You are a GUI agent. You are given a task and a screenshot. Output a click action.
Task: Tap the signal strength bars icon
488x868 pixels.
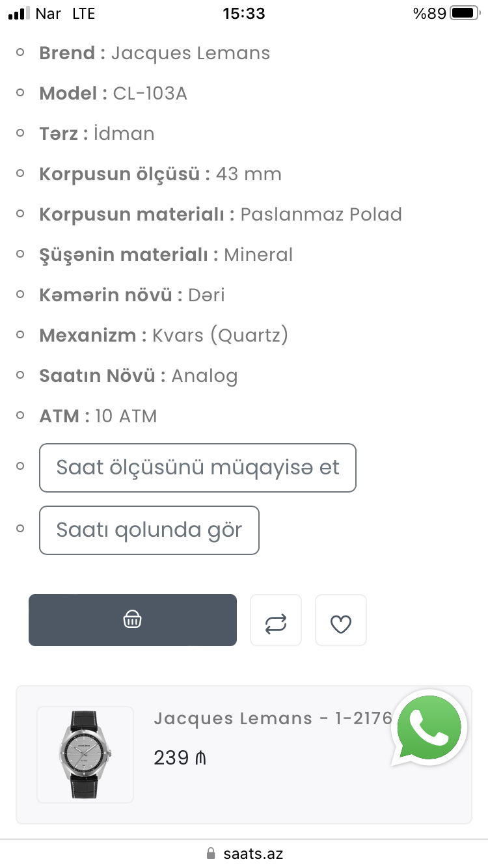[20, 13]
